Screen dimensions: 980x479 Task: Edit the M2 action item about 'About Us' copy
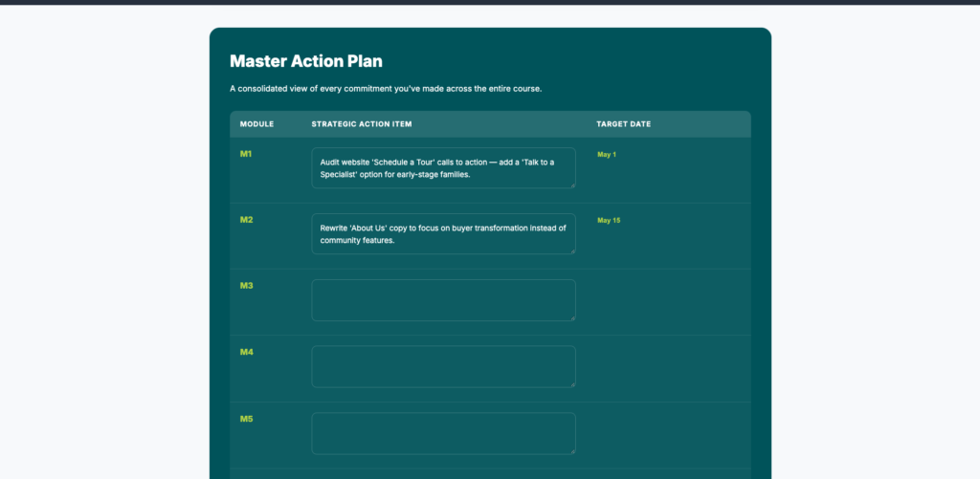tap(443, 233)
